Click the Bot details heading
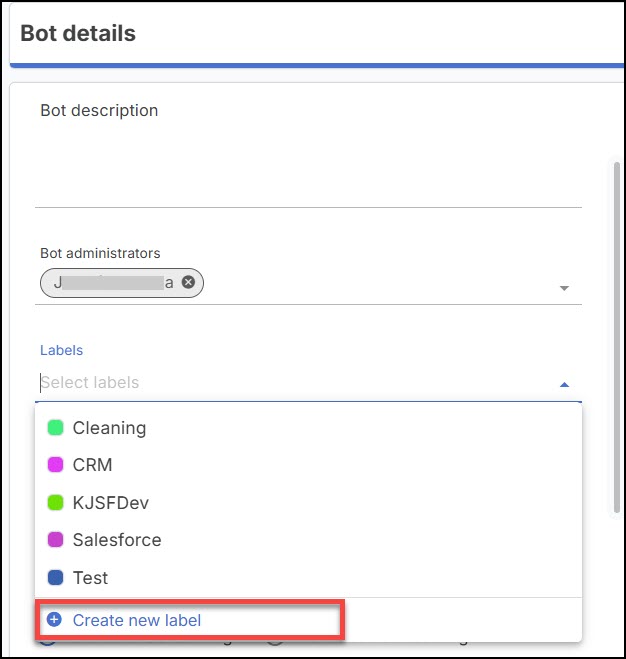The width and height of the screenshot is (626, 659). [78, 33]
